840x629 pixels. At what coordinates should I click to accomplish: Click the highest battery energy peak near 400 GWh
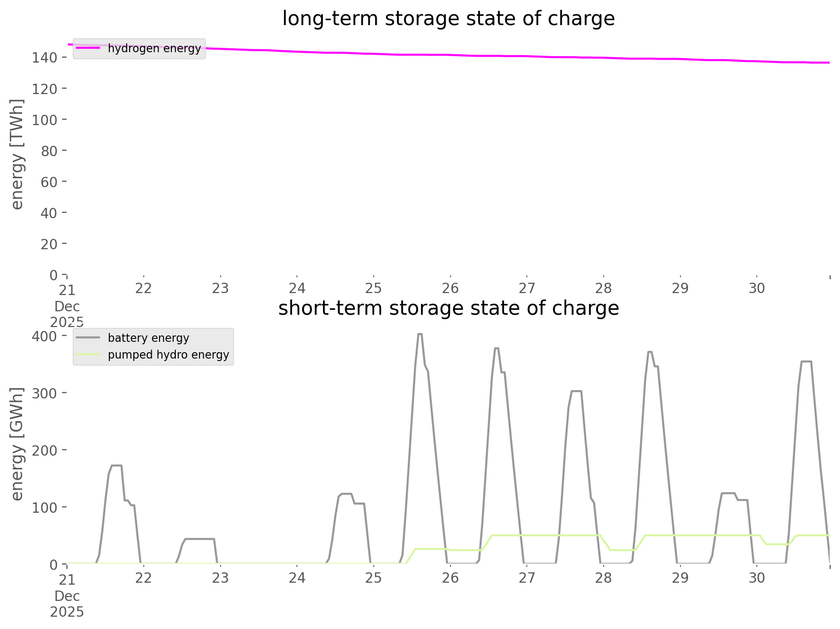click(420, 334)
